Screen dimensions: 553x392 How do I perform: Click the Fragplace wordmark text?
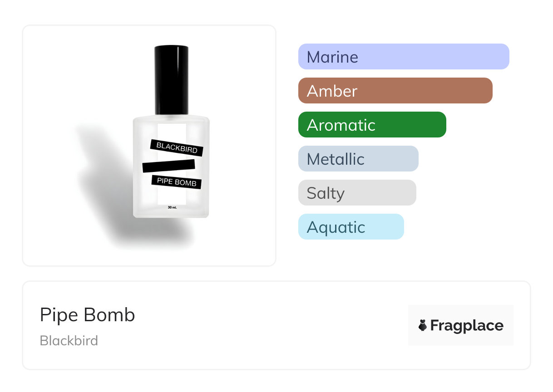(467, 325)
